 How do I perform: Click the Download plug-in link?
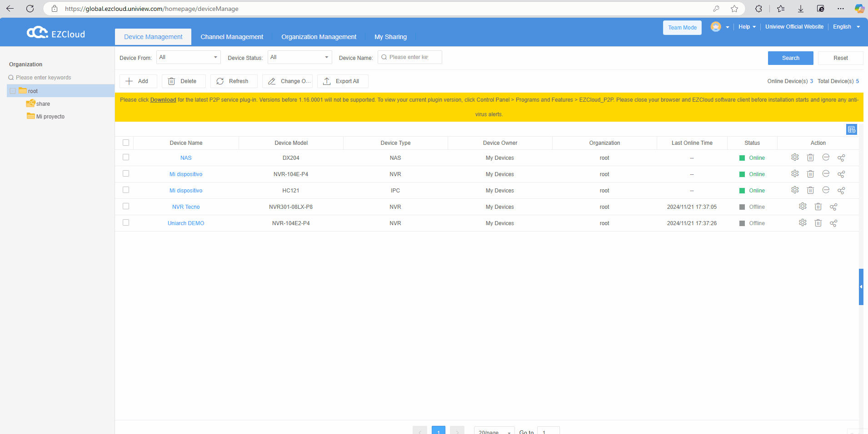pyautogui.click(x=162, y=99)
